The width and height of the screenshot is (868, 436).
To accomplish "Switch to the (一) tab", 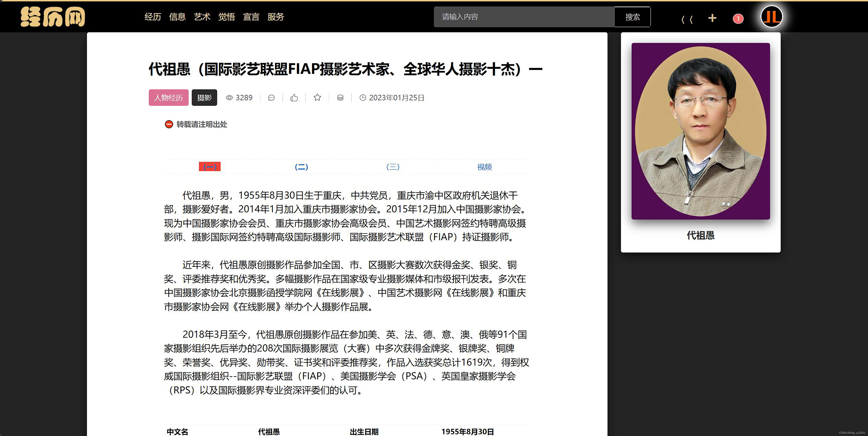I will tap(210, 166).
